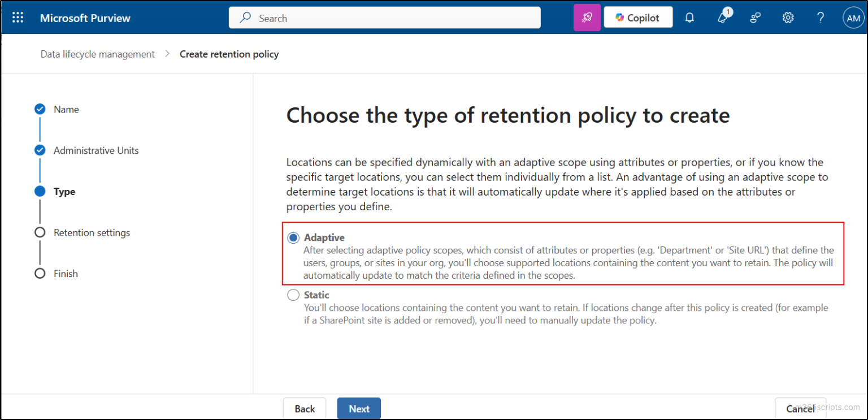
Task: Open the AM account avatar
Action: click(x=853, y=18)
